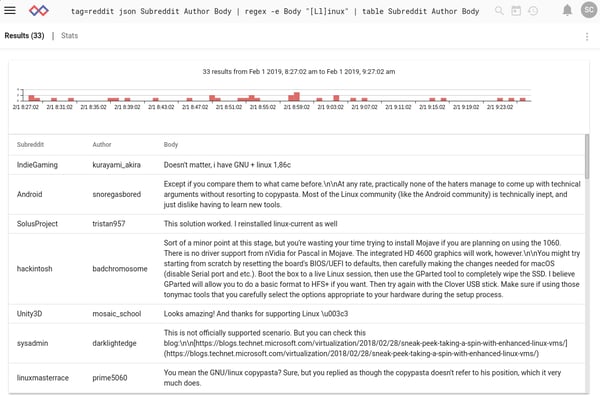Click the query input field

pos(275,11)
